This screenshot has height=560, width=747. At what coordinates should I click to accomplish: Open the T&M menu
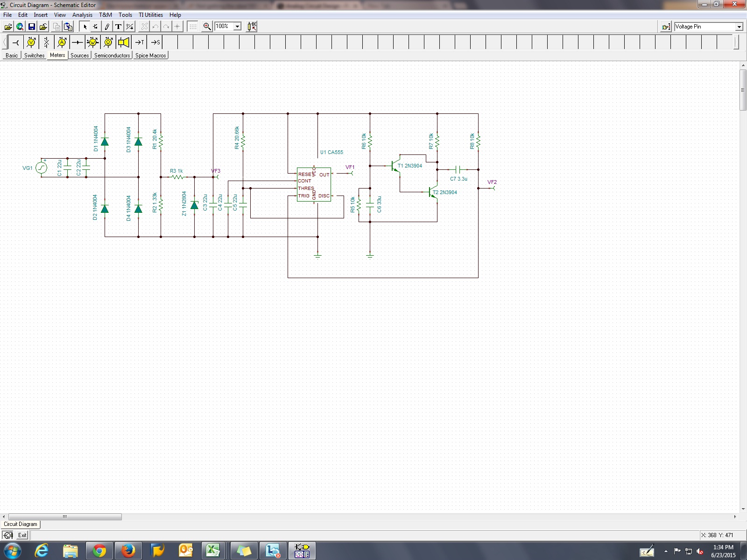coord(106,15)
